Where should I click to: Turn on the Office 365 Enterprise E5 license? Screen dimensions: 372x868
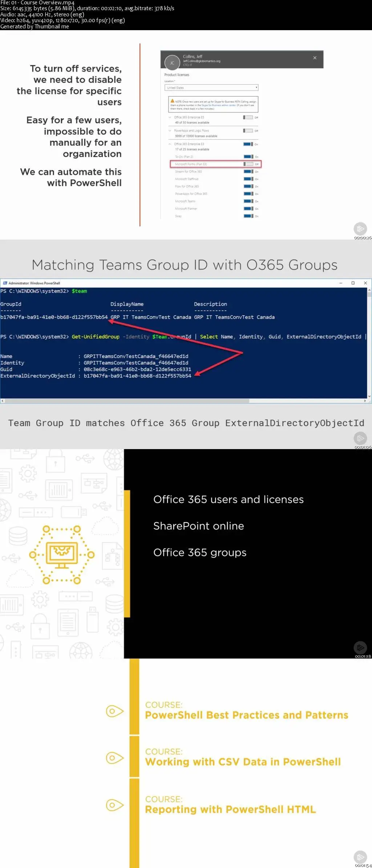click(x=248, y=117)
